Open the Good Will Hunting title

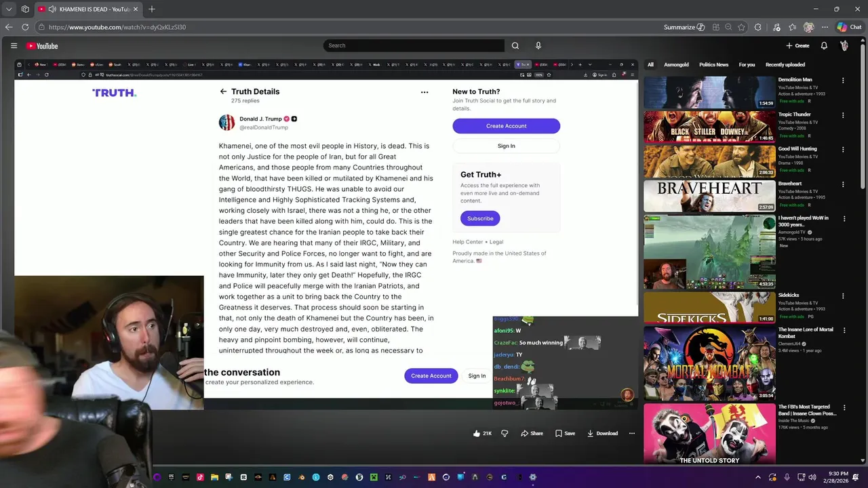[x=797, y=148]
